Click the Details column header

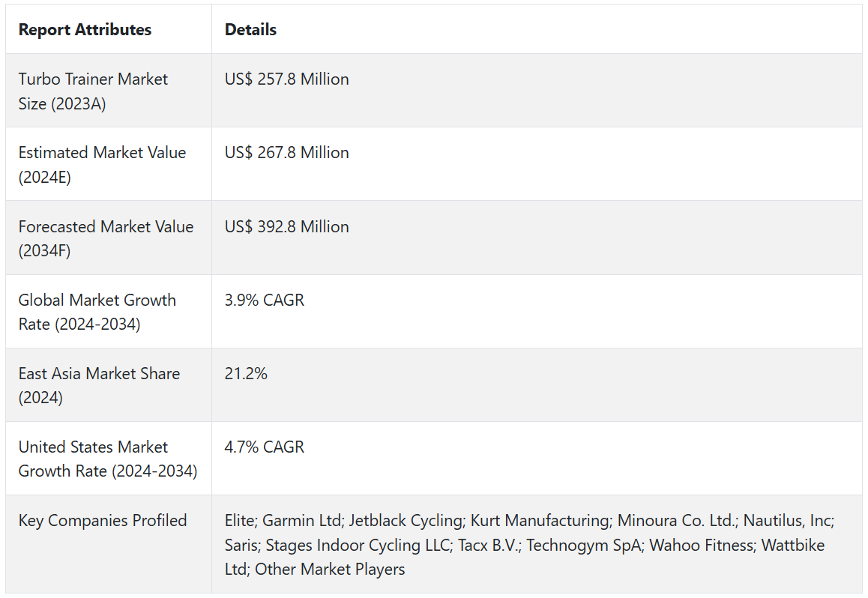click(250, 30)
